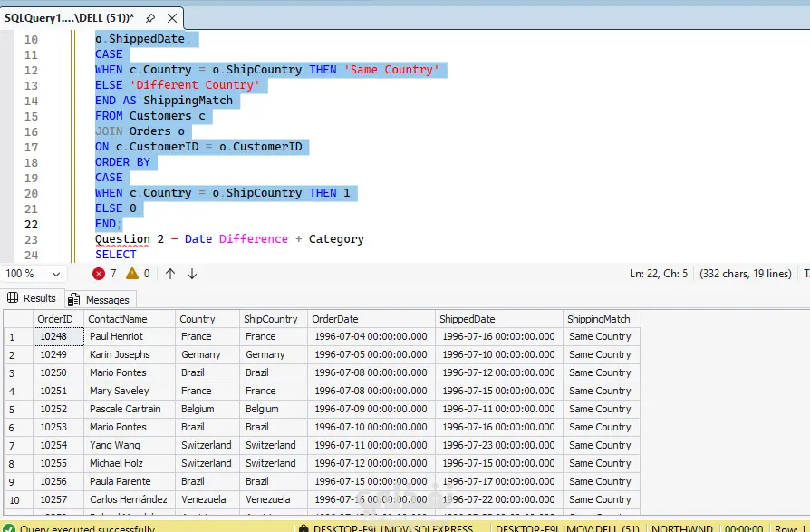Click the yellow warning triangle icon

tap(132, 274)
